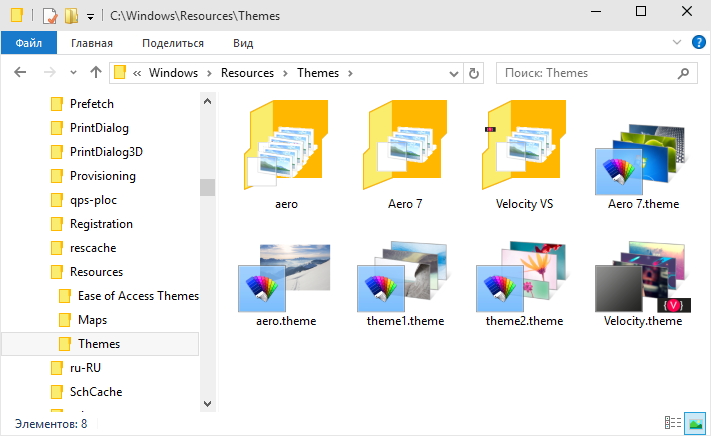The width and height of the screenshot is (711, 436).
Task: Refresh the Themes folder view
Action: click(473, 73)
